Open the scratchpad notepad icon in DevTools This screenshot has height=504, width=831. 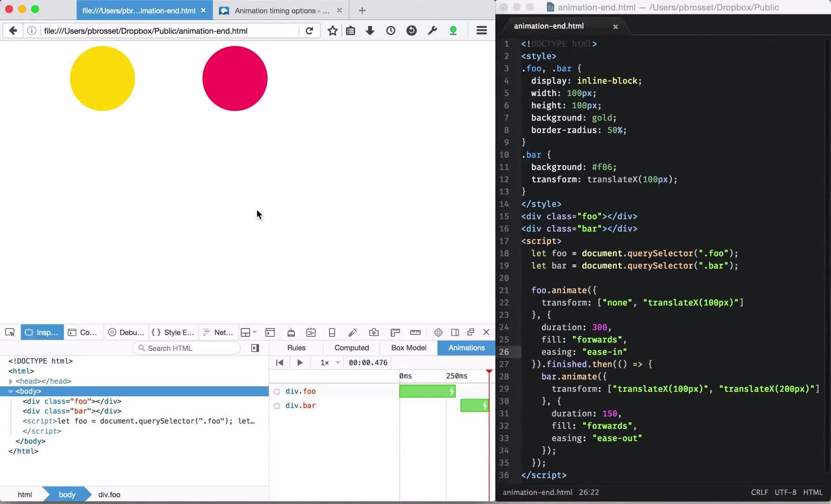click(x=311, y=332)
